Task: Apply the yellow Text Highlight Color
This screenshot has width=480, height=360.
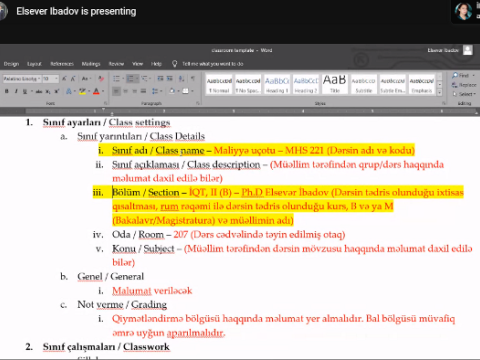Action: pos(82,91)
